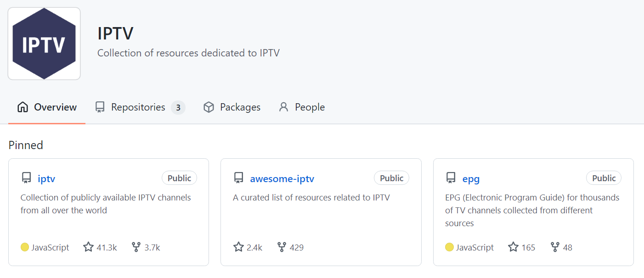View iptv forks 3.7k fork icon
Screen dimensions: 644x278
pyautogui.click(x=136, y=247)
